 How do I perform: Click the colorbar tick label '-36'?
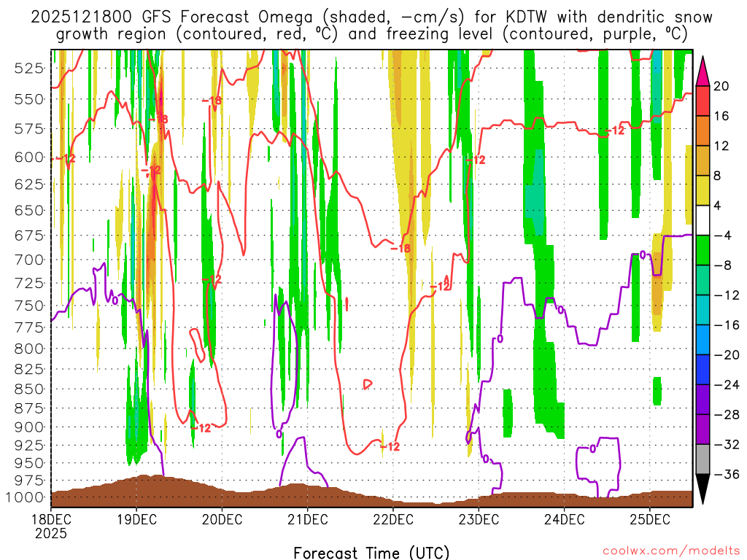pos(727,475)
